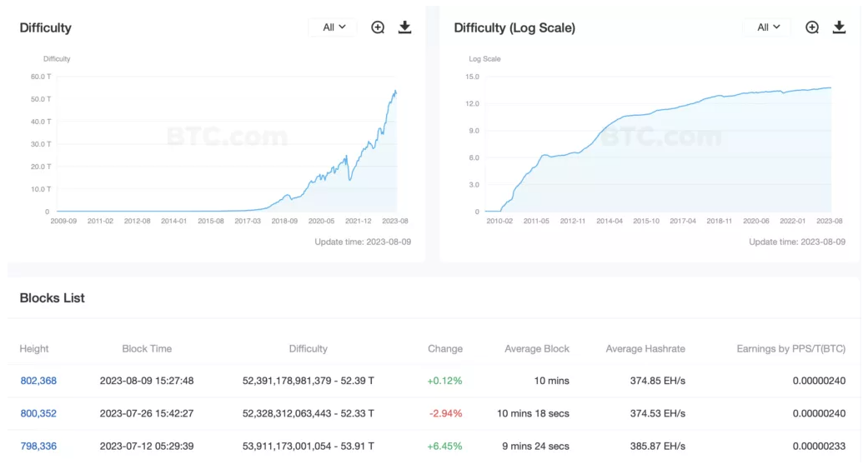
Task: Click the Average Hashrate column header
Action: click(645, 349)
